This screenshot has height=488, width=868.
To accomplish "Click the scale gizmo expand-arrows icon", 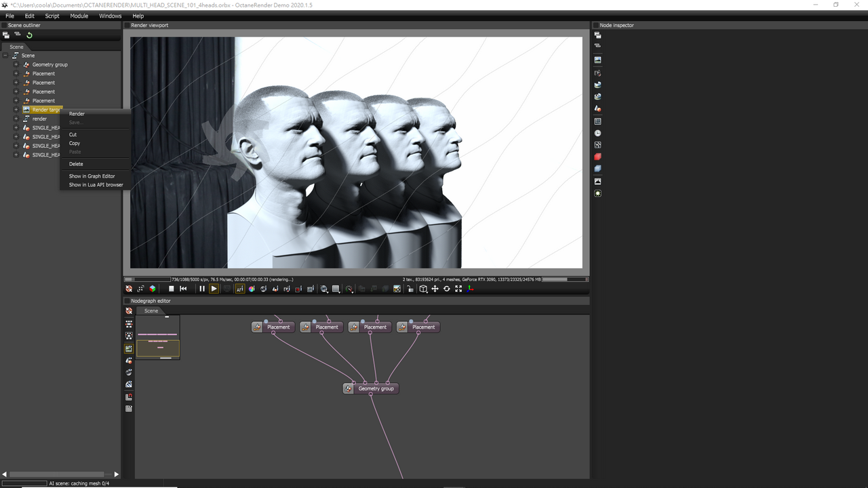I will (458, 289).
